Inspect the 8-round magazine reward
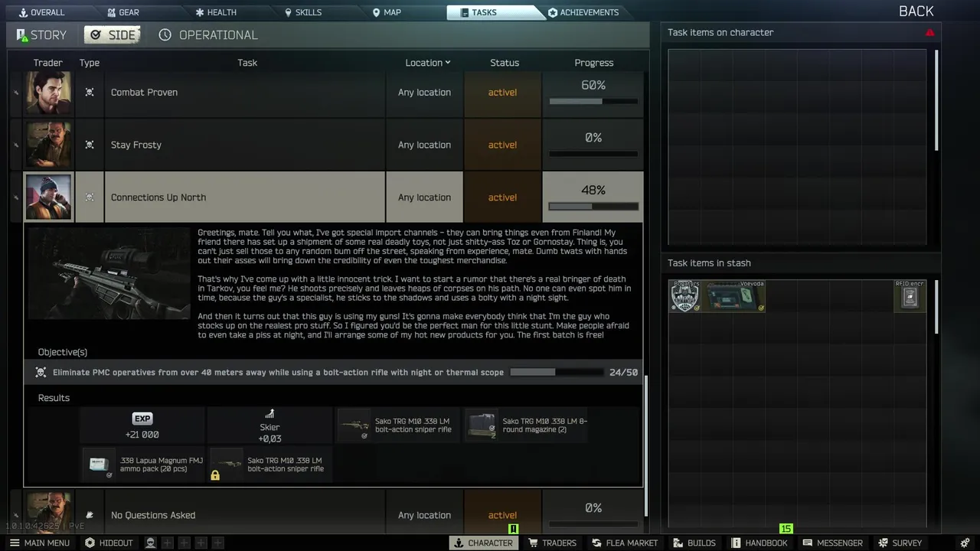This screenshot has width=980, height=551. pyautogui.click(x=525, y=425)
